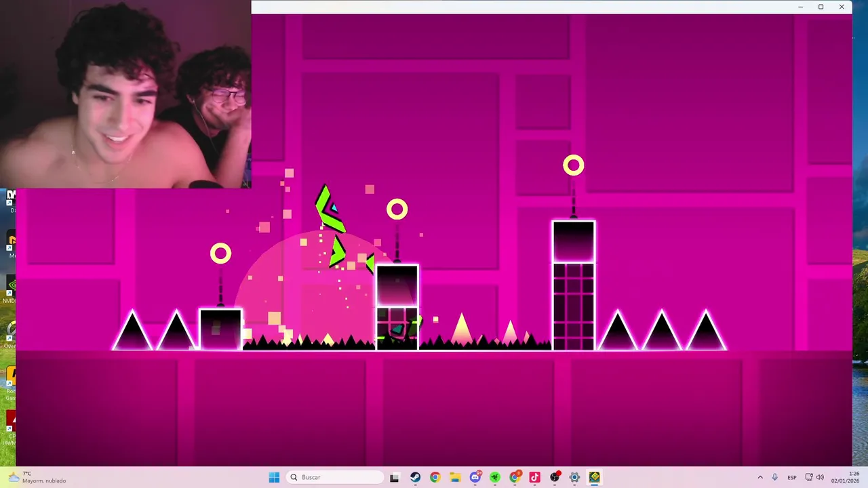Screen dimensions: 868x488
Task: Focus the Geometry Dash taskbar icon
Action: (595, 477)
